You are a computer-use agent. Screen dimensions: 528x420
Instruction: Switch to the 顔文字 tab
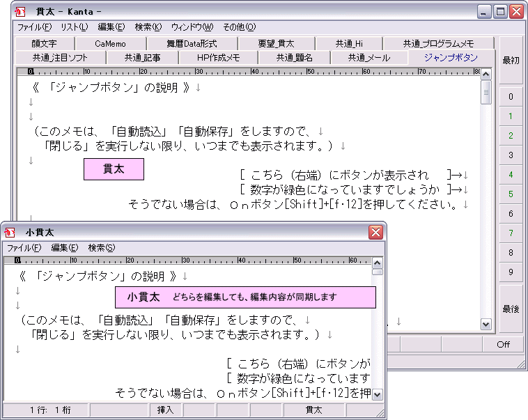pyautogui.click(x=44, y=43)
